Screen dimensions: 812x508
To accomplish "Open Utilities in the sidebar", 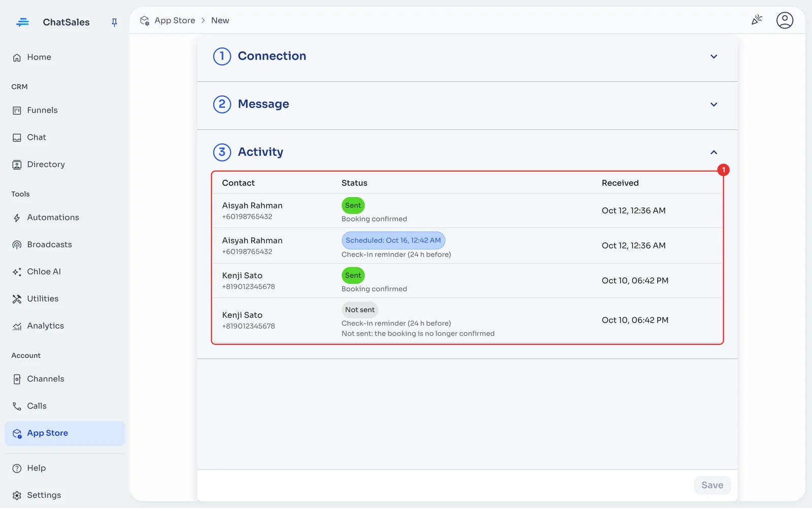I will (64, 299).
